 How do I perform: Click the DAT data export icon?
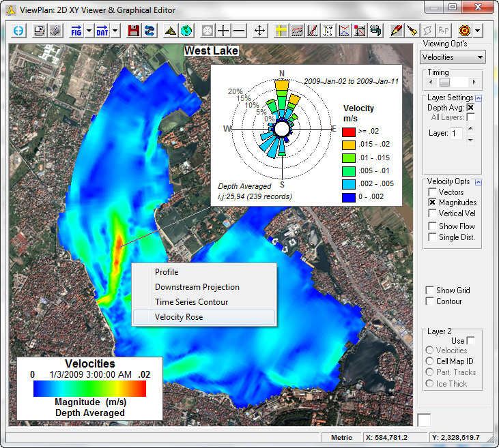[x=102, y=31]
